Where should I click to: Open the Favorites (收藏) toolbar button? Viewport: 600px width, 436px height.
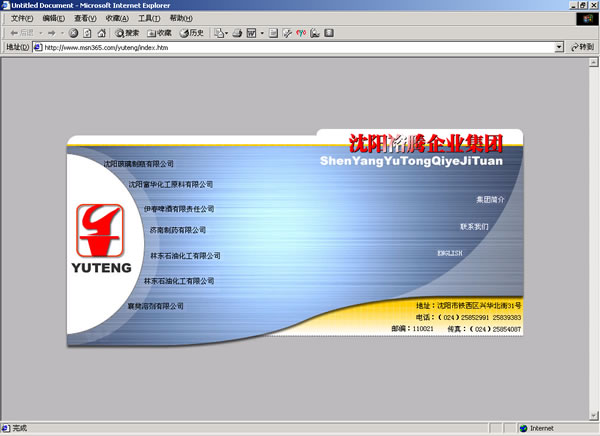160,33
